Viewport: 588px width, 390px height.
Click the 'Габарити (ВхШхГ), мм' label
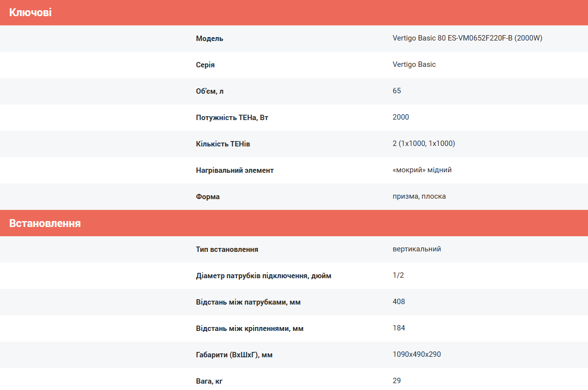coord(234,355)
